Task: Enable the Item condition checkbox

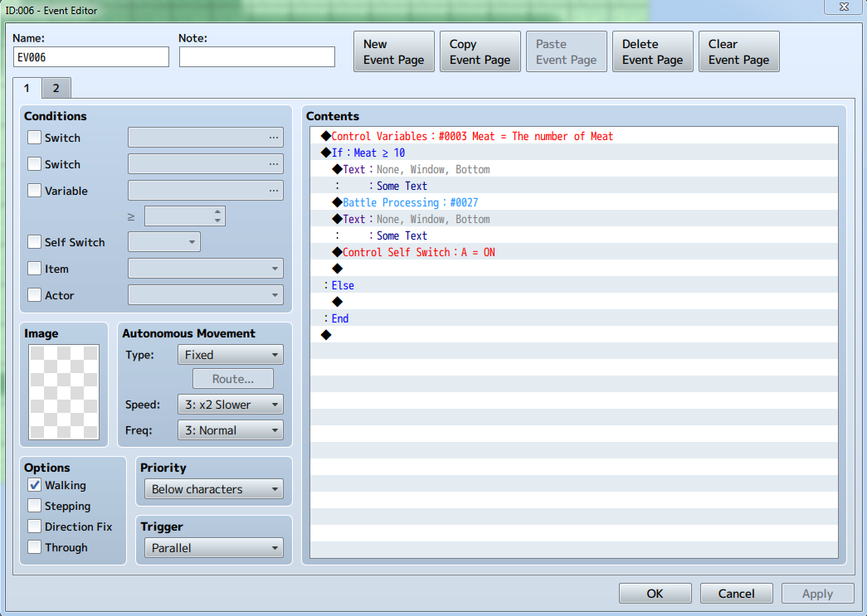Action: (x=34, y=269)
